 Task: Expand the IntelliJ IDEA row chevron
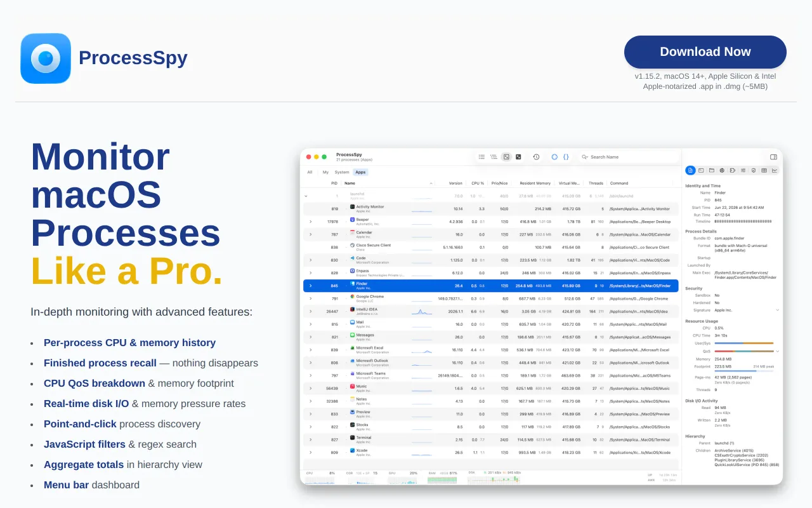tap(310, 311)
